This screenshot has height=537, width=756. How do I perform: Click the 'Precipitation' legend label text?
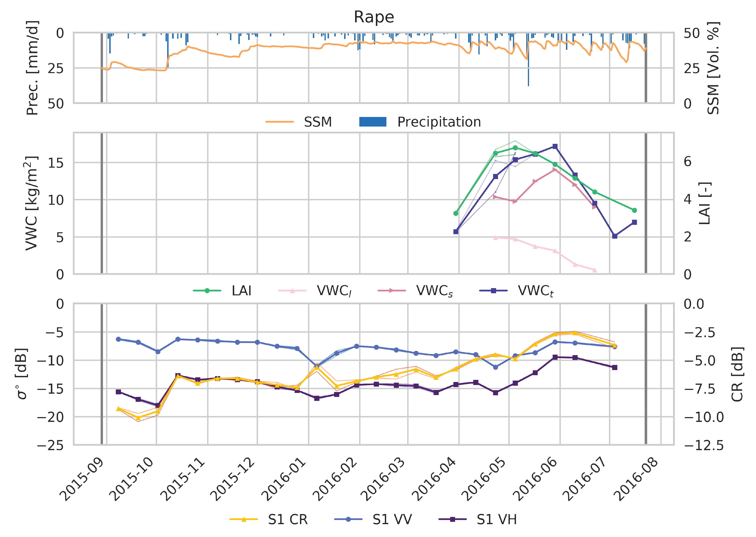coord(439,122)
